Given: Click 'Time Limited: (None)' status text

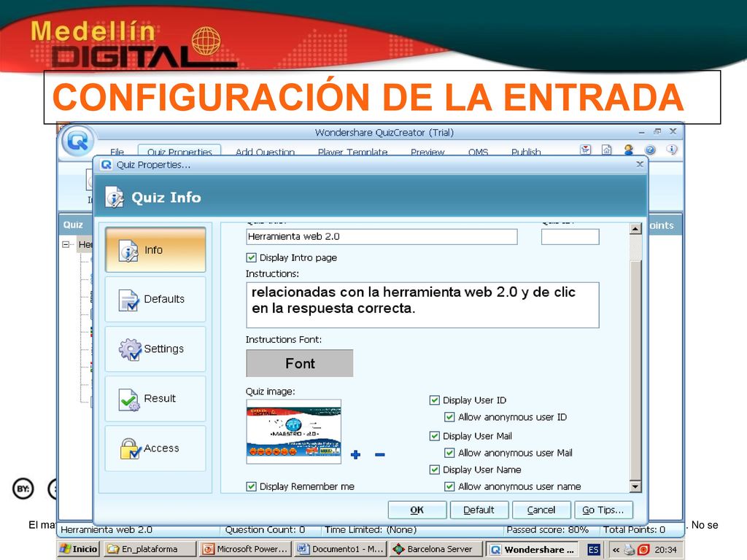Looking at the screenshot, I should tap(371, 529).
